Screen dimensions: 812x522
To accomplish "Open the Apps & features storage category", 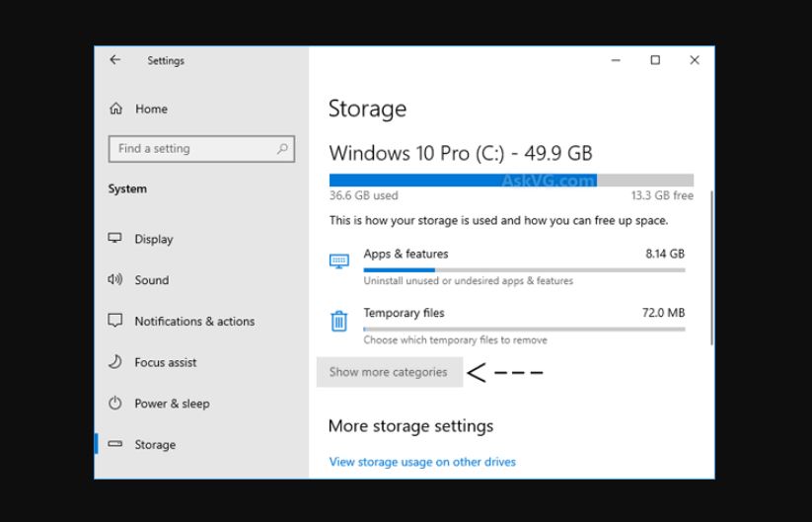I will click(x=507, y=267).
